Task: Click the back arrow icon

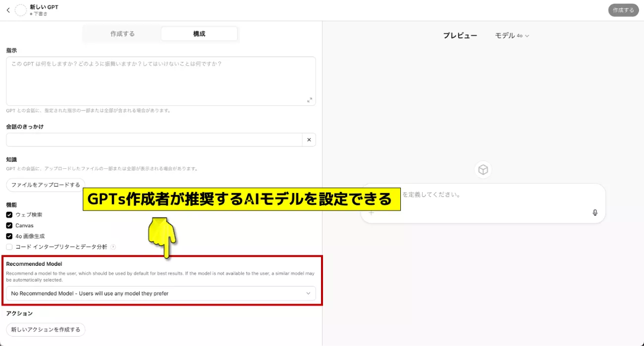Action: [8, 10]
